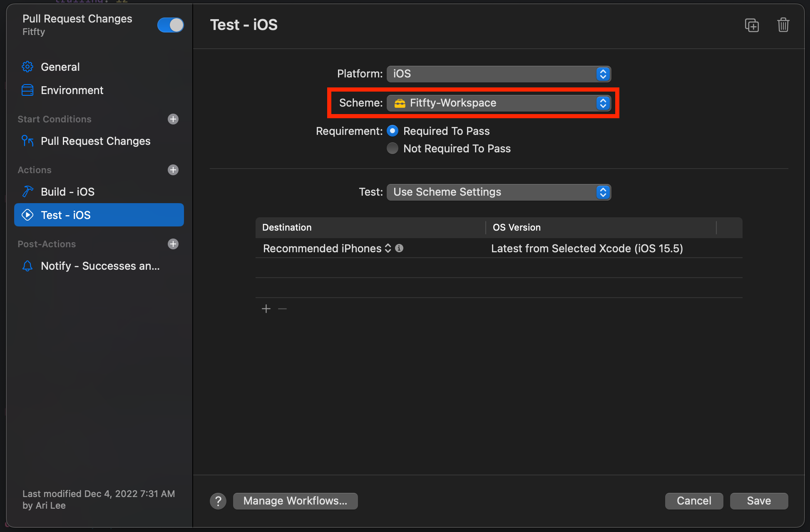This screenshot has height=532, width=810.
Task: Add a new Post-Action
Action: 173,244
